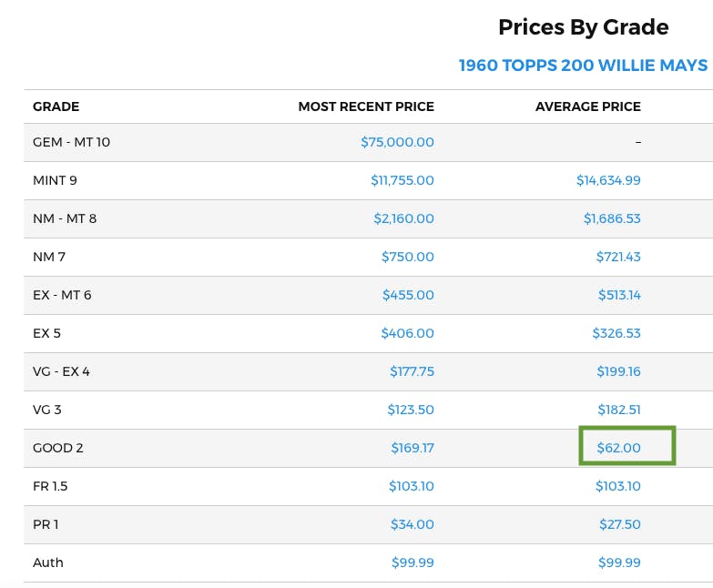Open NM-MT 8 average price $1,686.53
The height and width of the screenshot is (588, 713).
tap(612, 218)
